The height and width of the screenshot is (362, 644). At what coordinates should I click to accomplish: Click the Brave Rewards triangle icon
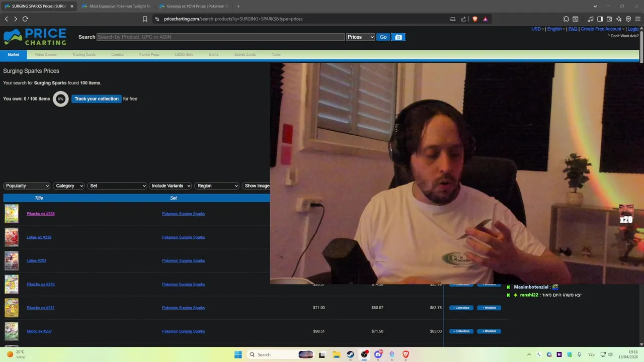click(486, 19)
